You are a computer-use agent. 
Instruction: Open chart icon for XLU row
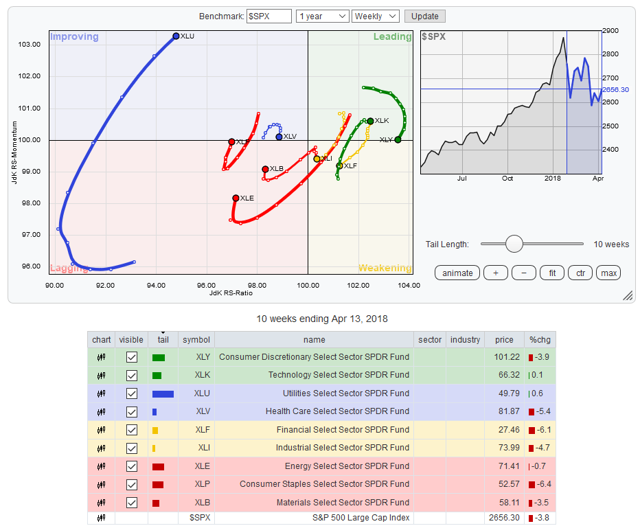101,394
